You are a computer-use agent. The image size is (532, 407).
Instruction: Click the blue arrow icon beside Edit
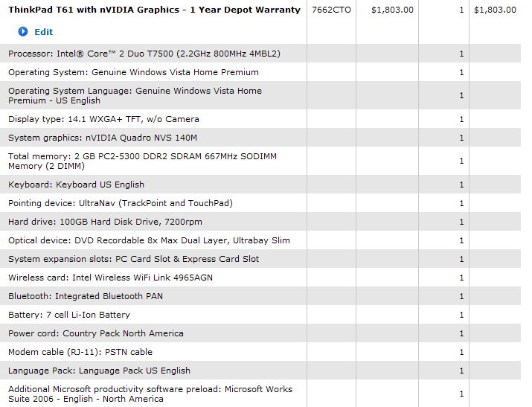pos(23,31)
